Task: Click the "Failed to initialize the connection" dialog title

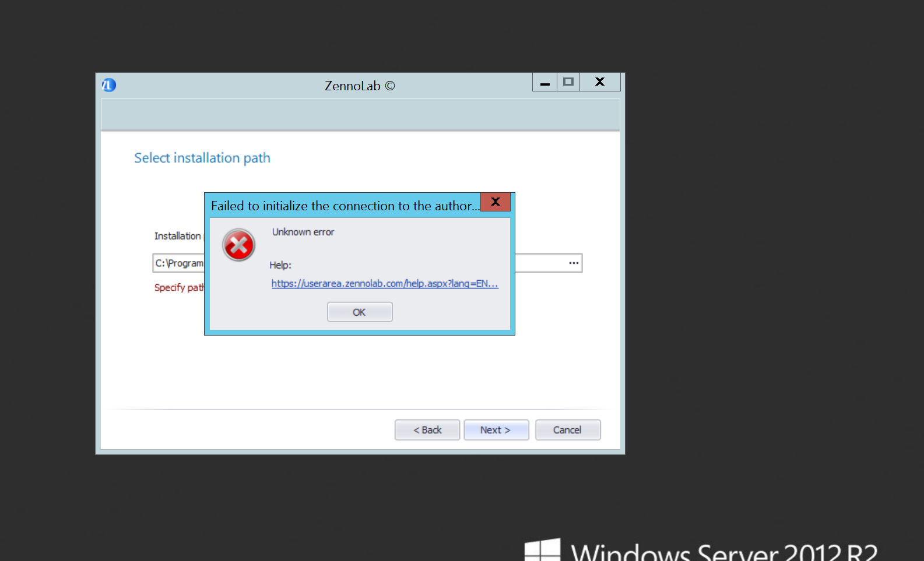Action: point(345,206)
